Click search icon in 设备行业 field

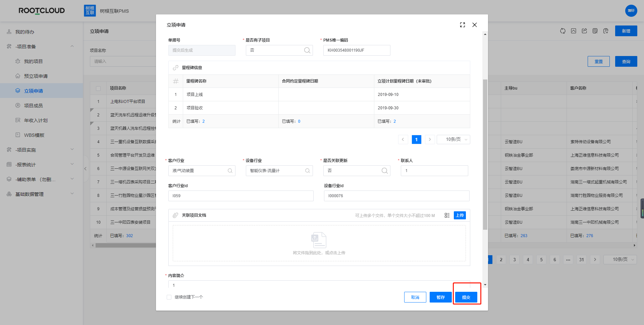308,171
